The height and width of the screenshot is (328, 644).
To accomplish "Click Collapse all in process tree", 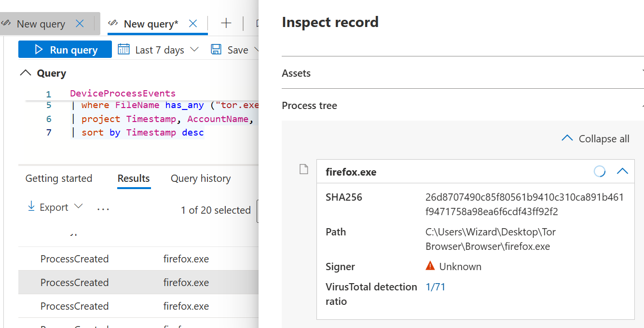I will coord(596,139).
